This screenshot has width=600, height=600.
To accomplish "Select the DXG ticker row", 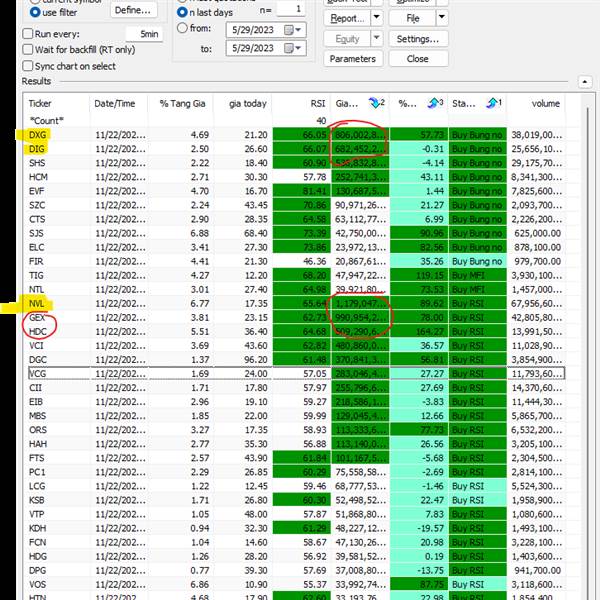I will 295,135.
